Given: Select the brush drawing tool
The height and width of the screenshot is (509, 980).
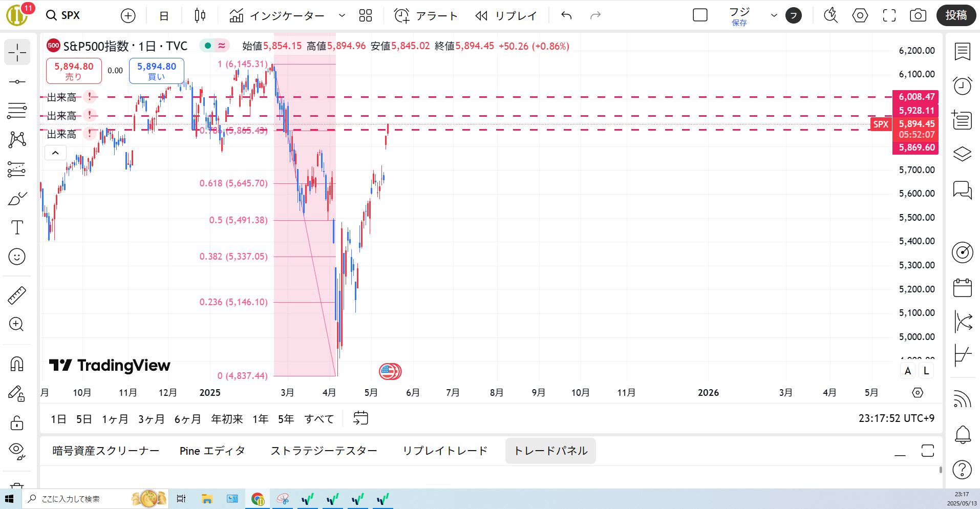Looking at the screenshot, I should 17,199.
